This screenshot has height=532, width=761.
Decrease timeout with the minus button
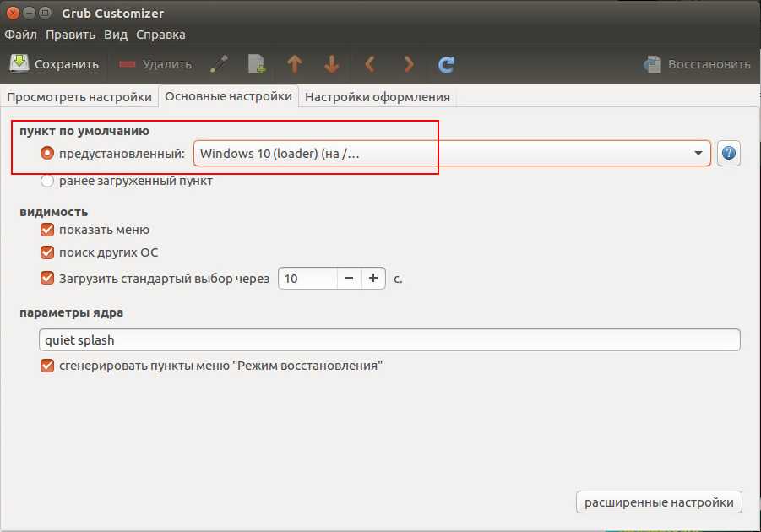coord(349,279)
